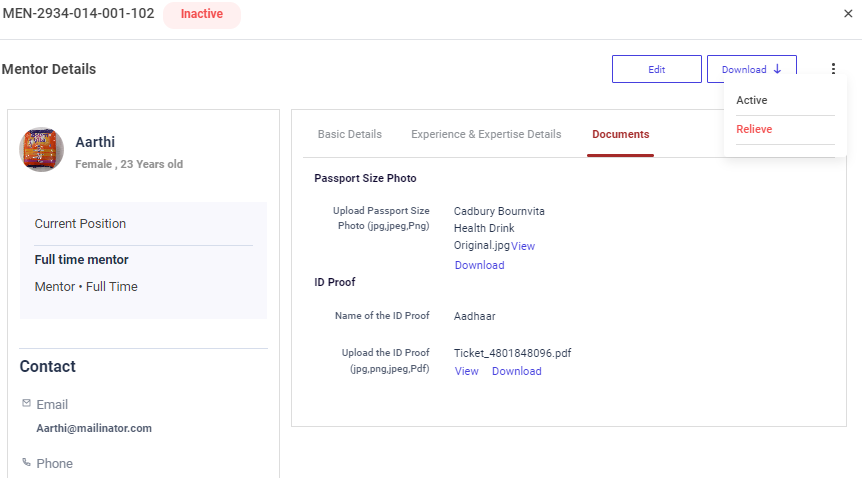Image resolution: width=862 pixels, height=478 pixels.
Task: Click the Inactive status badge
Action: 202,15
